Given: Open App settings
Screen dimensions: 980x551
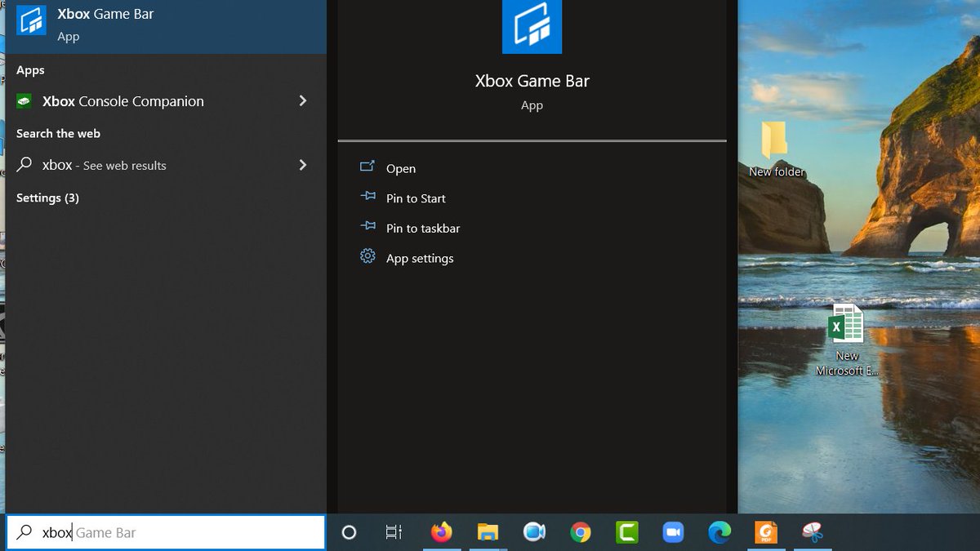Looking at the screenshot, I should [420, 258].
